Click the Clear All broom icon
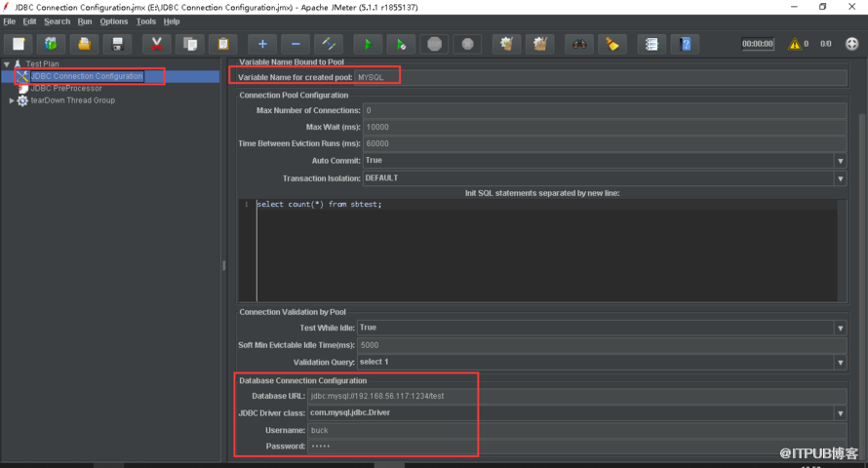Viewport: 868px width, 468px height. click(612, 44)
